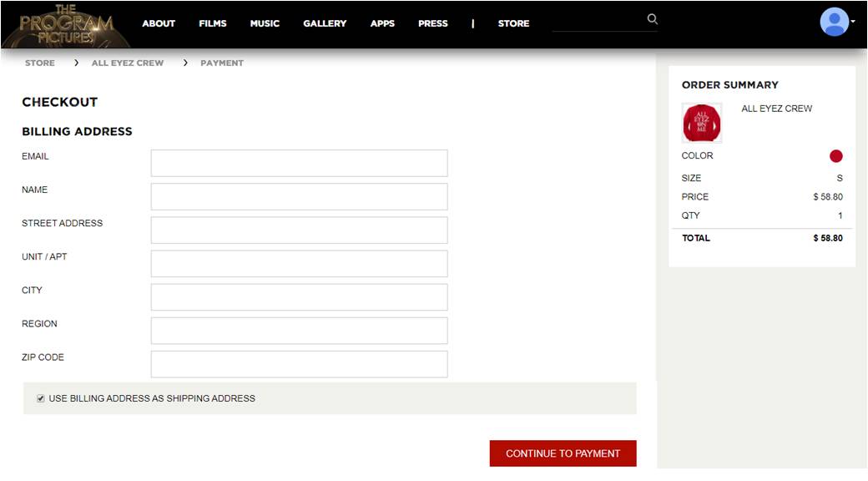Focus the Street Address input field
Viewport: 868px width, 481px height.
pyautogui.click(x=299, y=230)
